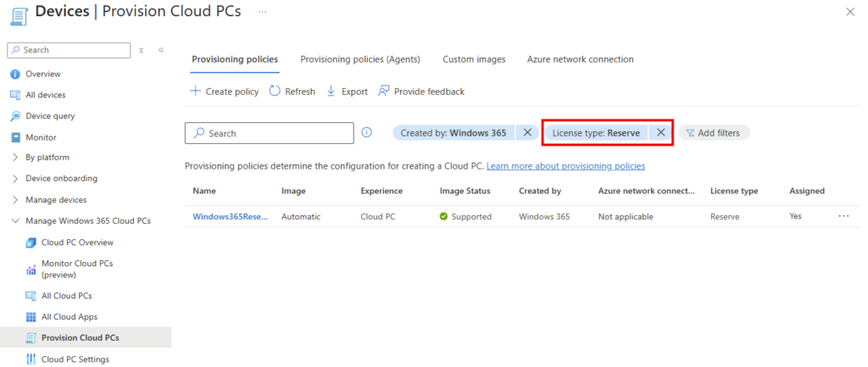Expand the Device onboarding section
868x367 pixels.
tap(15, 178)
